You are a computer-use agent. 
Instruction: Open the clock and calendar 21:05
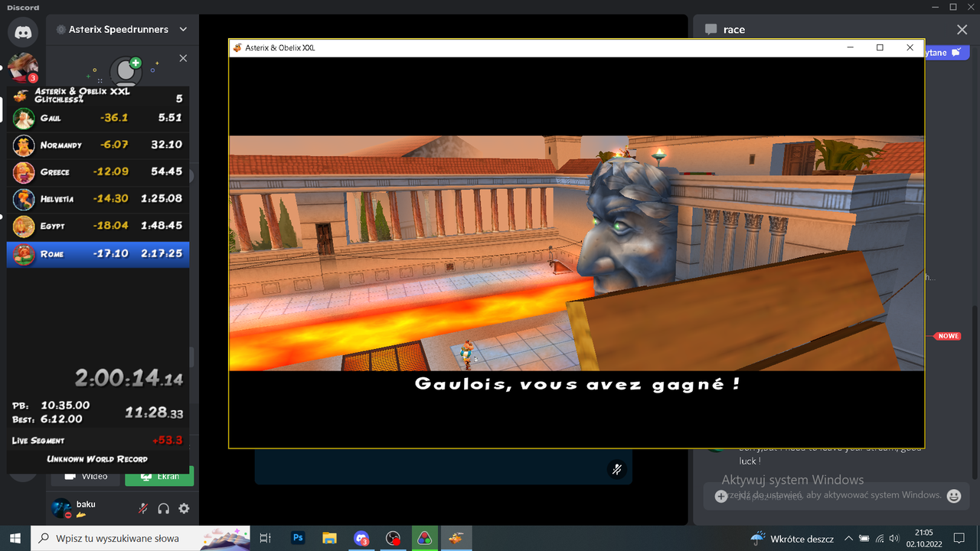click(923, 538)
